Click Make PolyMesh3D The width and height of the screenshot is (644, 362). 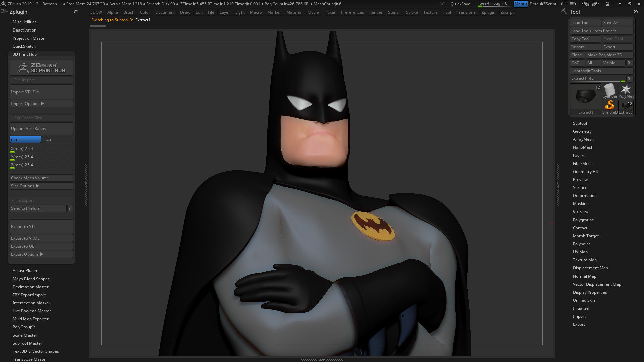tap(609, 55)
